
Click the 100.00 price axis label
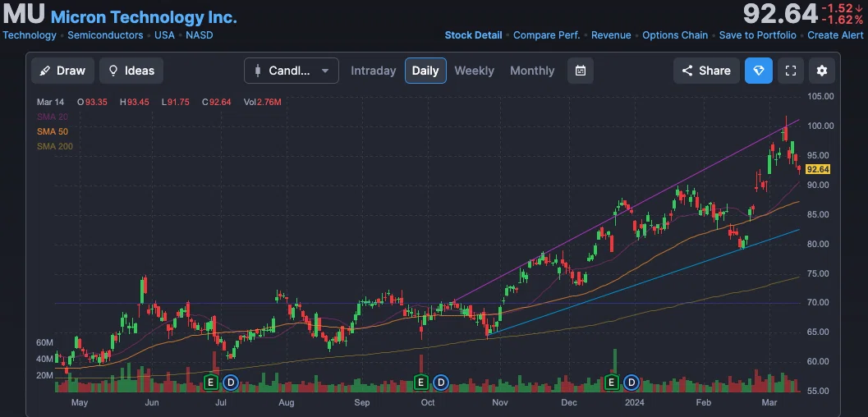click(x=820, y=126)
